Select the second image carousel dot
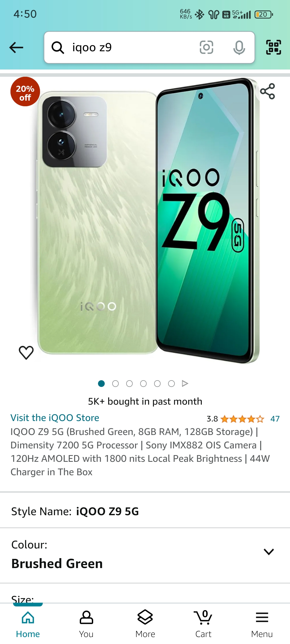290x644 pixels. (115, 383)
